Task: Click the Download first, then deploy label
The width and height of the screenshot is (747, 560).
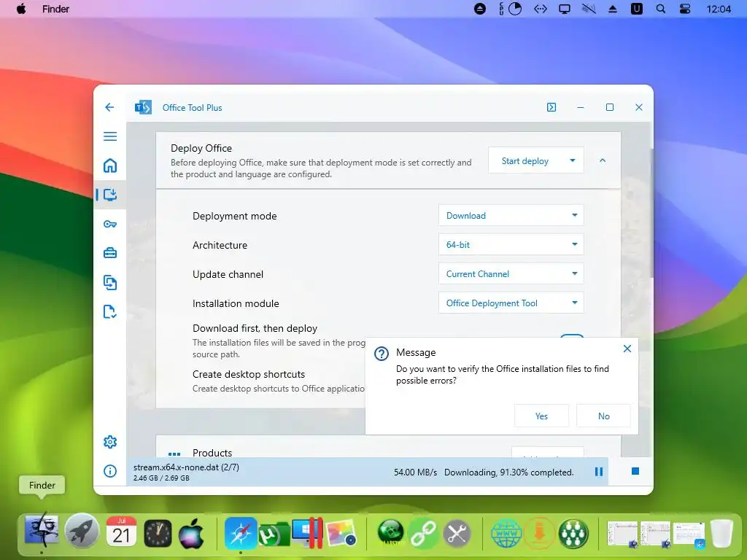Action: [255, 328]
